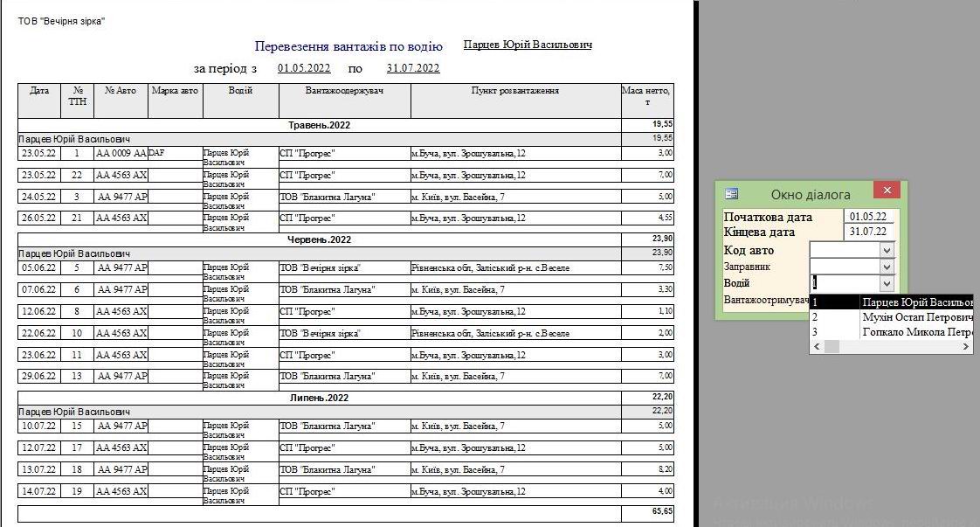Click the Травень.2022 group header

point(319,125)
